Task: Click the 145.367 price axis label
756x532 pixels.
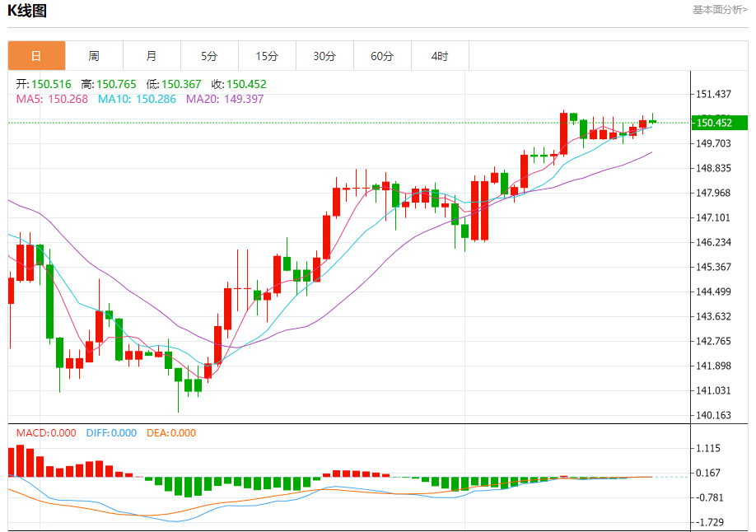Action: coord(713,267)
